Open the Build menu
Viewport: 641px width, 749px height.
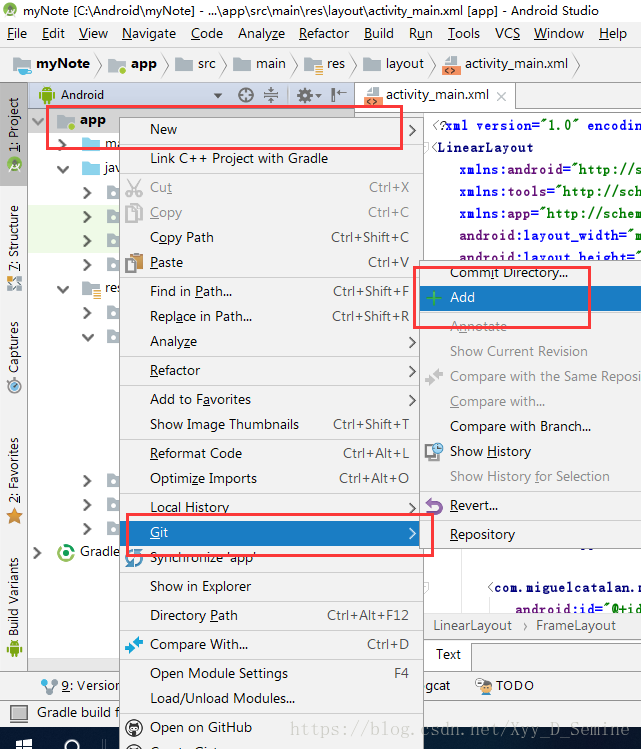[x=379, y=33]
